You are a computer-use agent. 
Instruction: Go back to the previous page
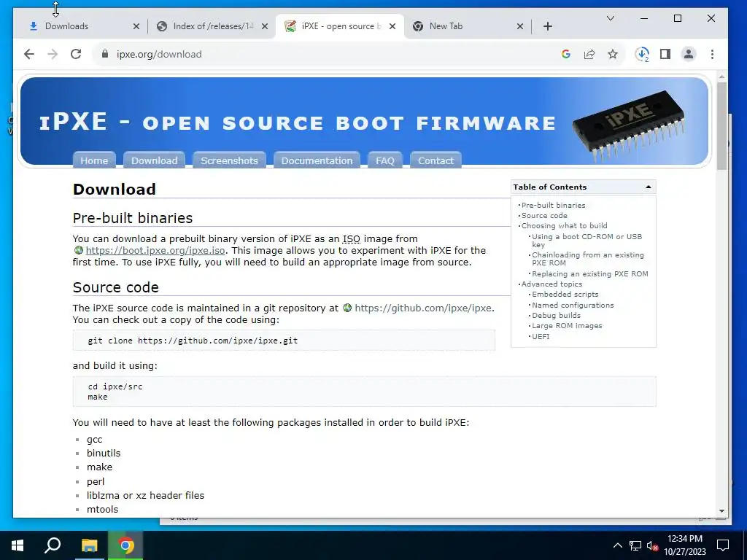(x=29, y=54)
